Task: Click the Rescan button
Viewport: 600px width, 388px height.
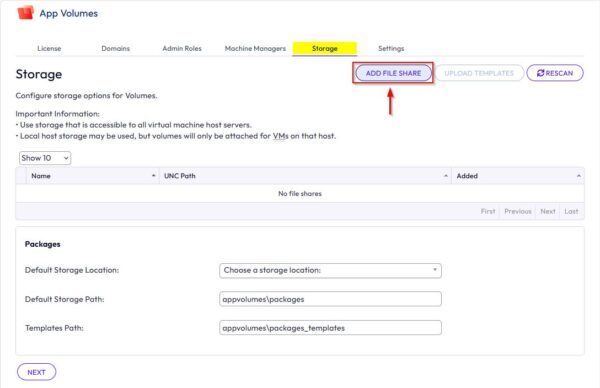Action: point(555,73)
